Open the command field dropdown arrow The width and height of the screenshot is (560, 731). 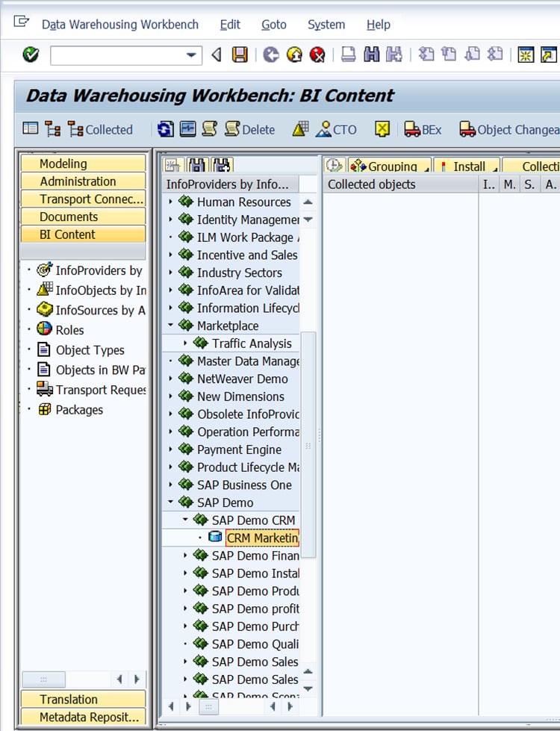pos(190,55)
